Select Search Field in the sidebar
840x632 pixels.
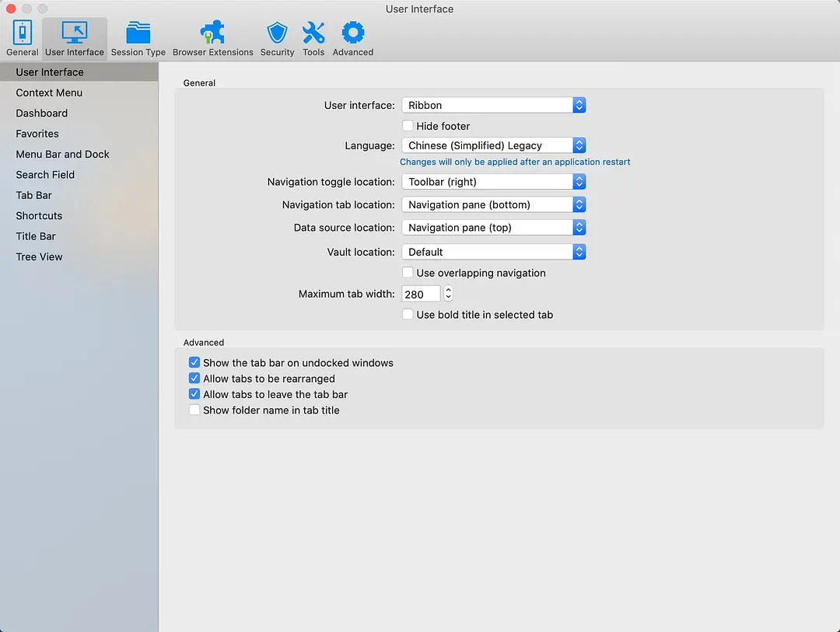pyautogui.click(x=79, y=175)
